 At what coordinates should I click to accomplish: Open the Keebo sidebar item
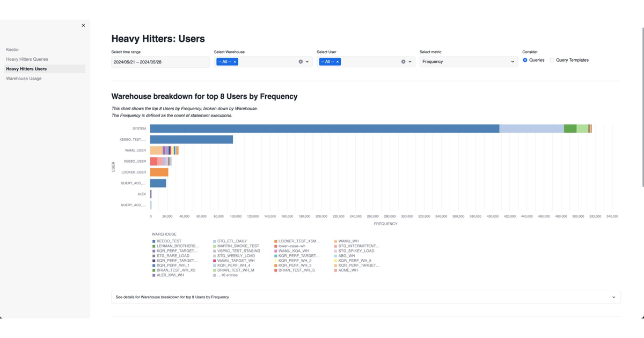(x=12, y=49)
